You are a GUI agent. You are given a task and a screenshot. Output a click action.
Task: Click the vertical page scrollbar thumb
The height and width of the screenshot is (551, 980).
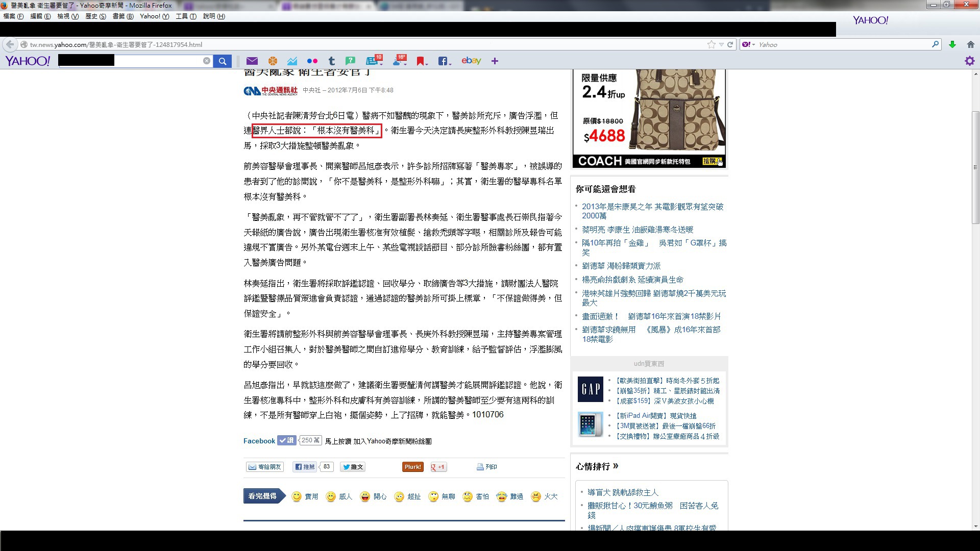(x=975, y=167)
